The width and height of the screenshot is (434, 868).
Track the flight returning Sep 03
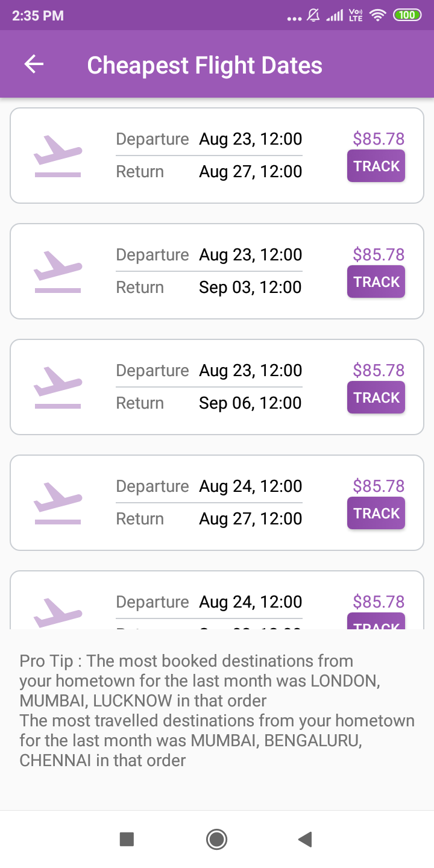(376, 282)
